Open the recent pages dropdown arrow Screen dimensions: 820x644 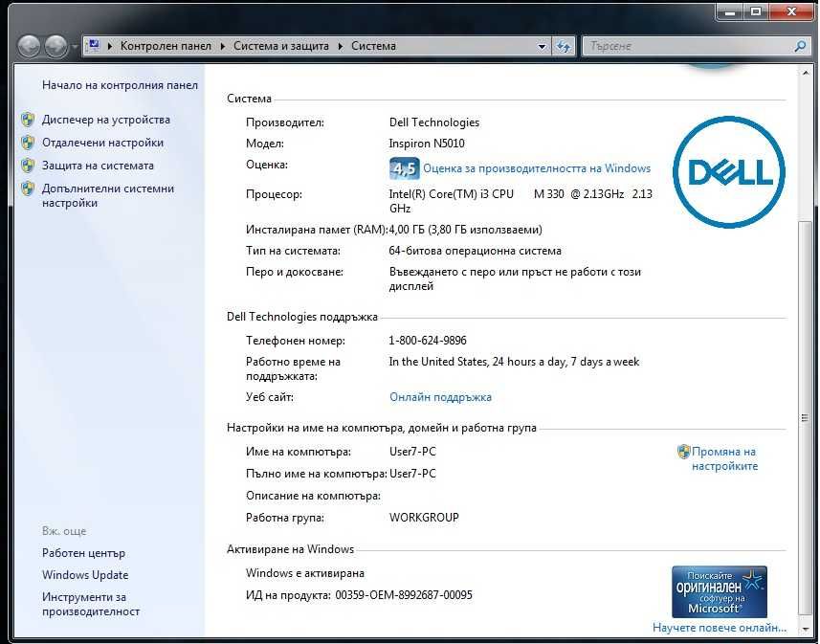click(75, 47)
